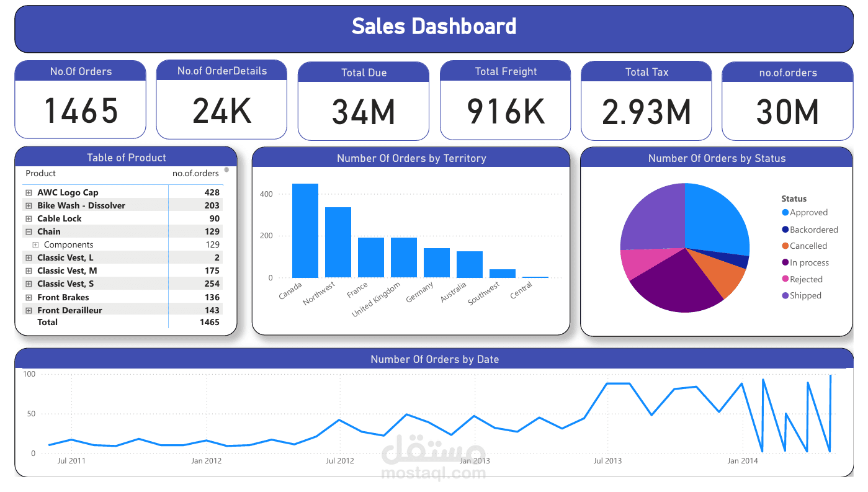Viewport: 868px width, 492px height.
Task: Expand the Front Brakes row
Action: [29, 298]
